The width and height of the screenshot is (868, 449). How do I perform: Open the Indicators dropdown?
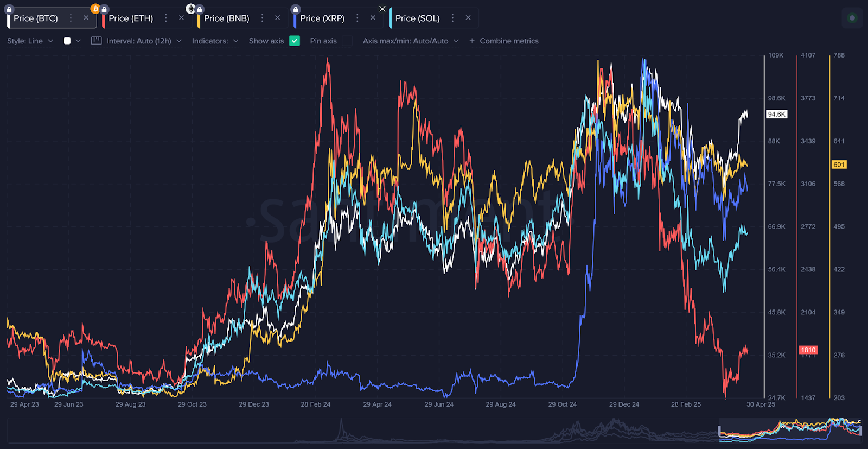point(215,41)
